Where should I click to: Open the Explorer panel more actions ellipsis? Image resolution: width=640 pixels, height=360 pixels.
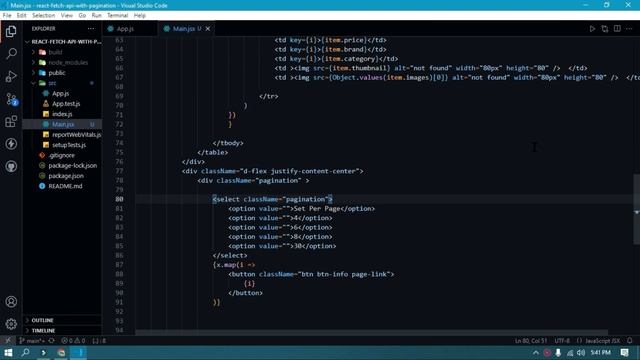pyautogui.click(x=91, y=29)
